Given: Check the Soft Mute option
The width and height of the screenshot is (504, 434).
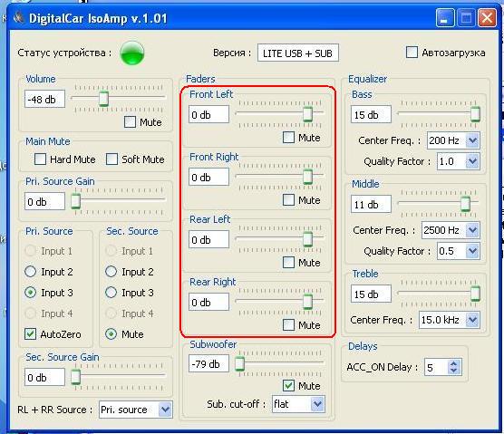Looking at the screenshot, I should (x=111, y=159).
